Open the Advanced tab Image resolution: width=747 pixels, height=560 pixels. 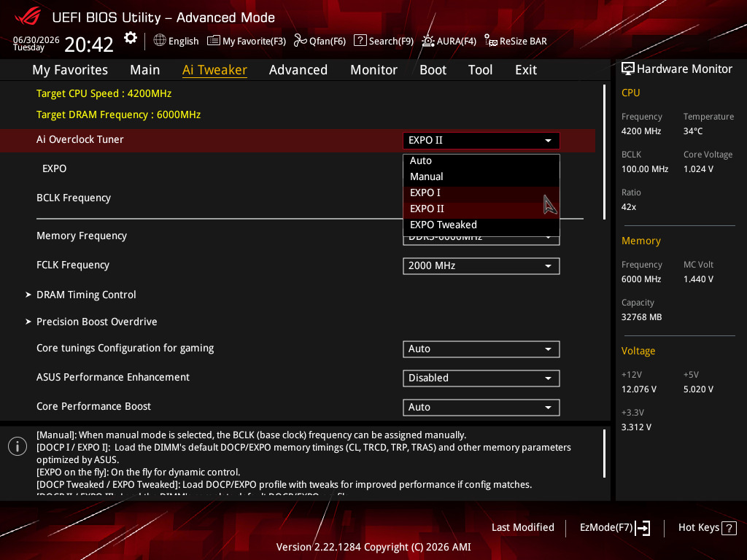pos(298,70)
